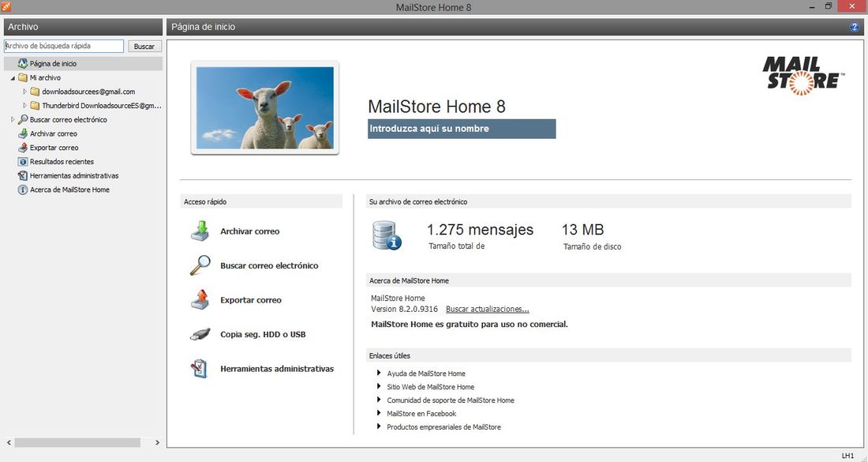Click the MailStore logo

[x=804, y=75]
